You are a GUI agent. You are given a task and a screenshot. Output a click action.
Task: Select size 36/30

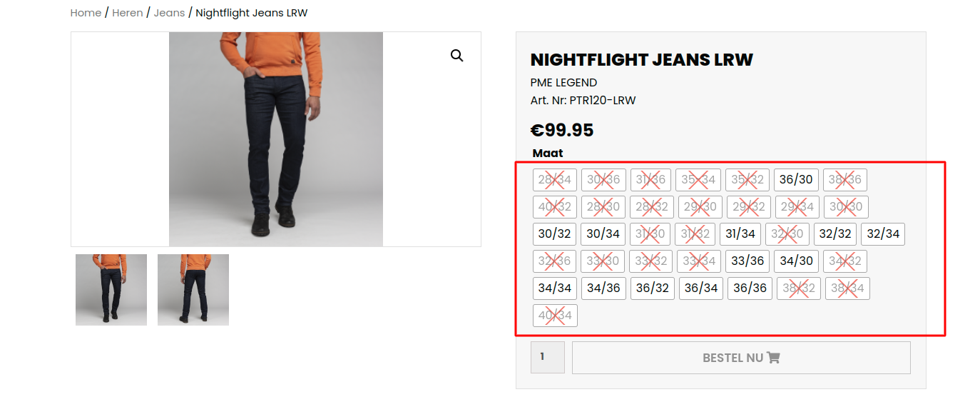[796, 179]
